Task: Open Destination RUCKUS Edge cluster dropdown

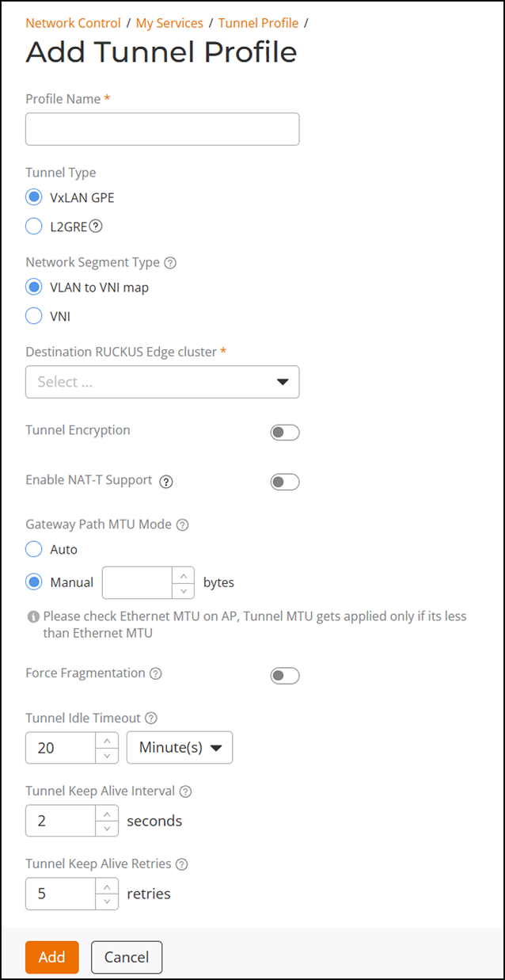Action: (162, 382)
